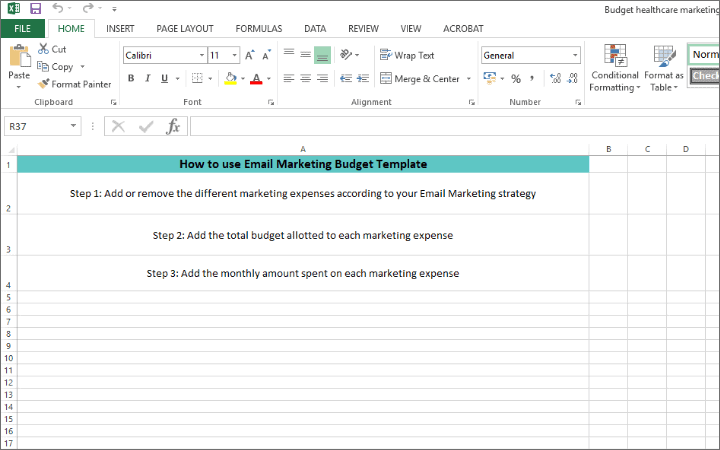
Task: Click the Cut scissors icon
Action: [x=44, y=49]
